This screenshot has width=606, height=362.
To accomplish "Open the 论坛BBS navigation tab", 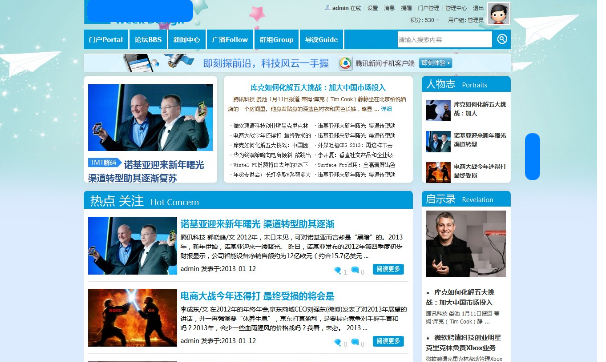I will point(148,39).
